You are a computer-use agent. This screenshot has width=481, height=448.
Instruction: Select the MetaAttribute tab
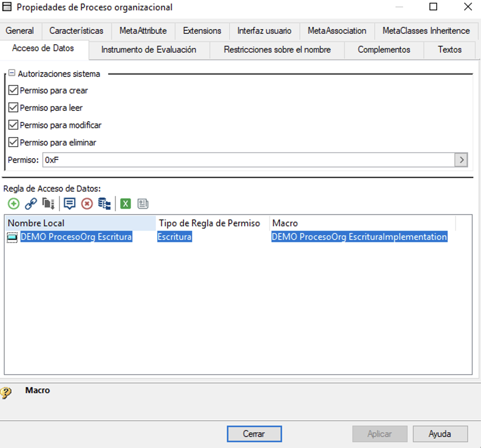[x=143, y=31]
